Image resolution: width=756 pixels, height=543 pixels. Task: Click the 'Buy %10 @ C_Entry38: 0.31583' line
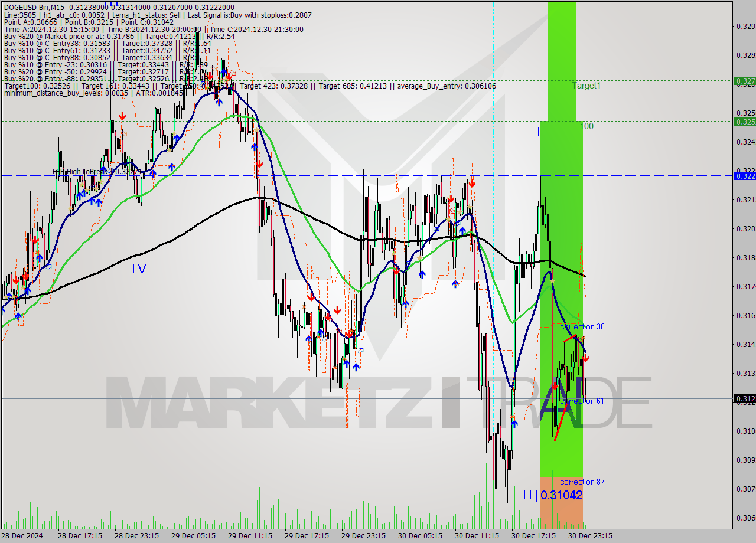coord(107,43)
